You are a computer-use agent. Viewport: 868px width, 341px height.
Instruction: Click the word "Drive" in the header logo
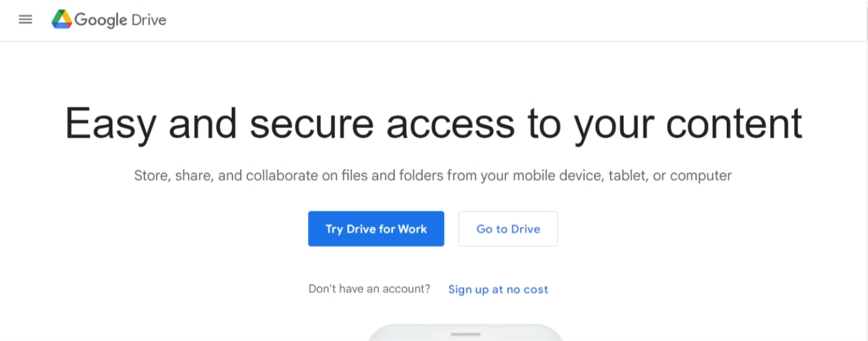coord(148,20)
